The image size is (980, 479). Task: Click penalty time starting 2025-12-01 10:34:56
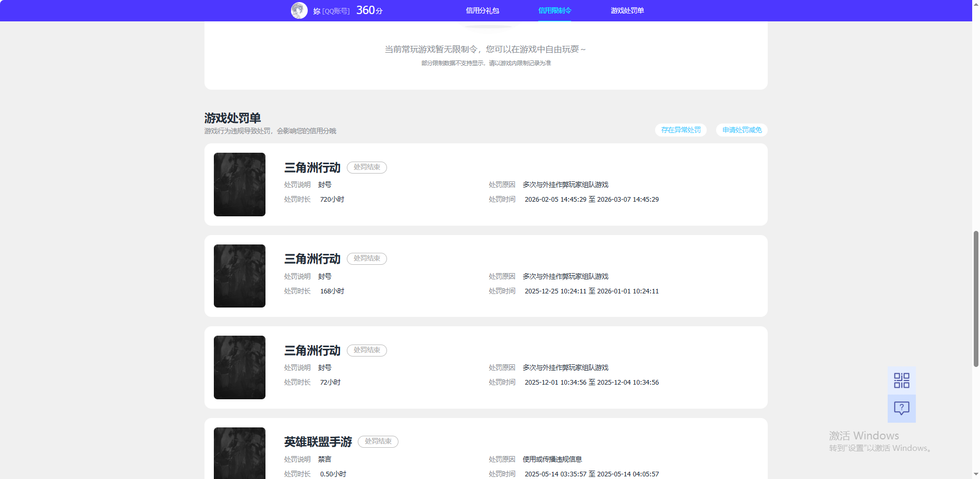[591, 383]
